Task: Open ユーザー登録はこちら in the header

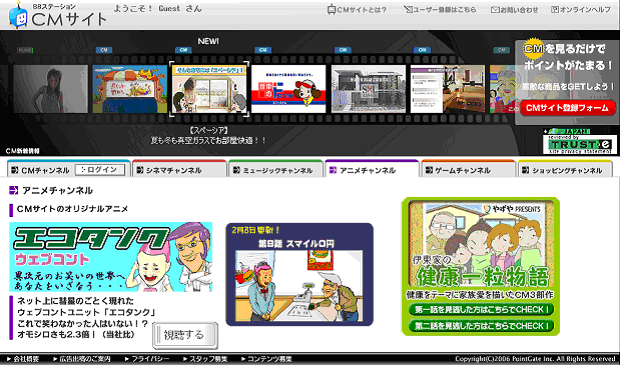Action: pyautogui.click(x=440, y=9)
